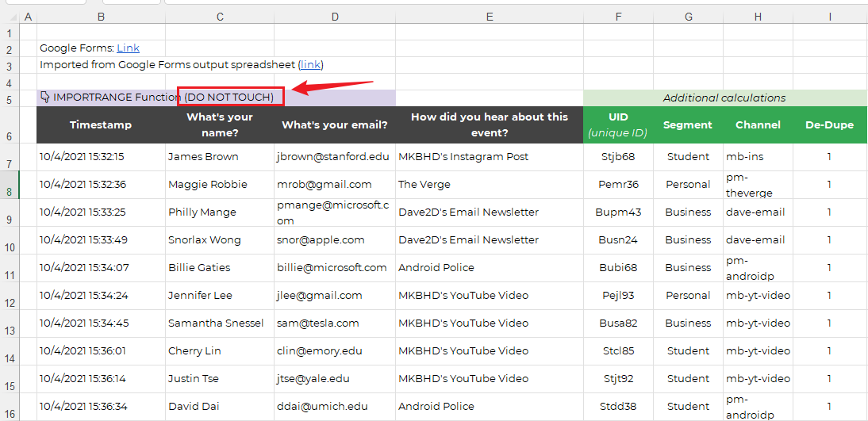Screen dimensions: 868x421
Task: Click email snor@apple.com
Action: [x=335, y=240]
